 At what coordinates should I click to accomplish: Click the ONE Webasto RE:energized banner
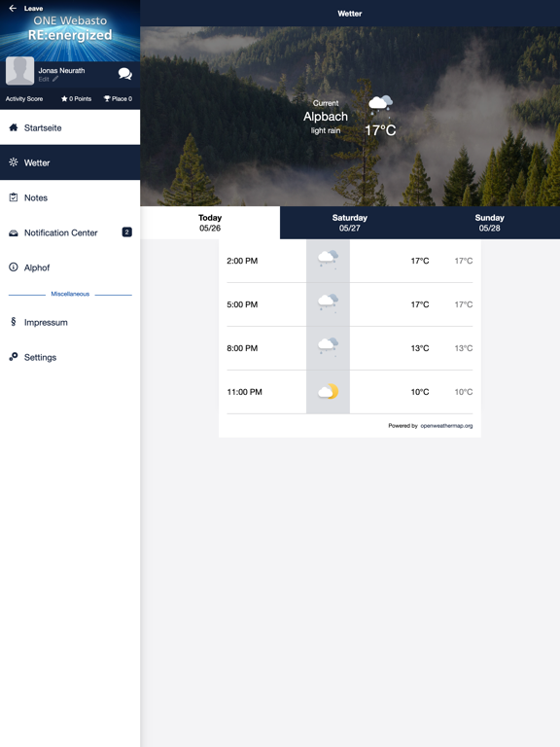tap(70, 31)
